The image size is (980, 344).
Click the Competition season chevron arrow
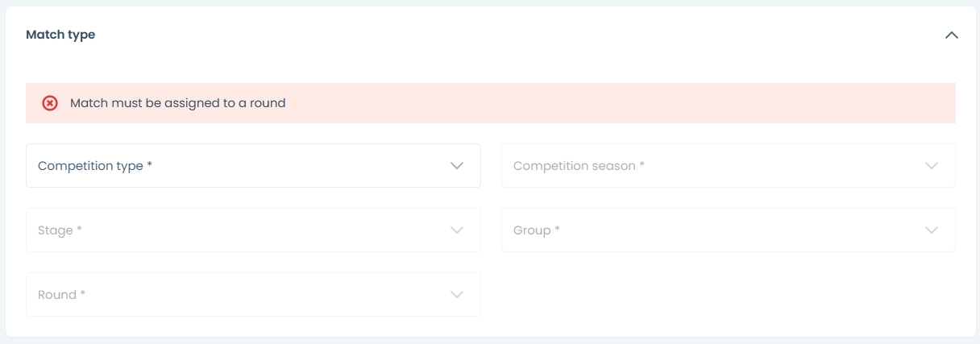[x=932, y=166]
